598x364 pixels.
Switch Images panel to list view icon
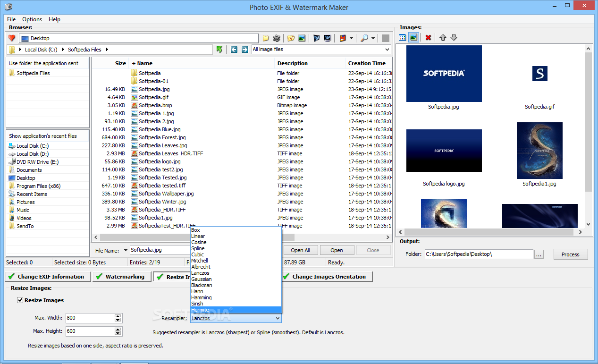[403, 37]
